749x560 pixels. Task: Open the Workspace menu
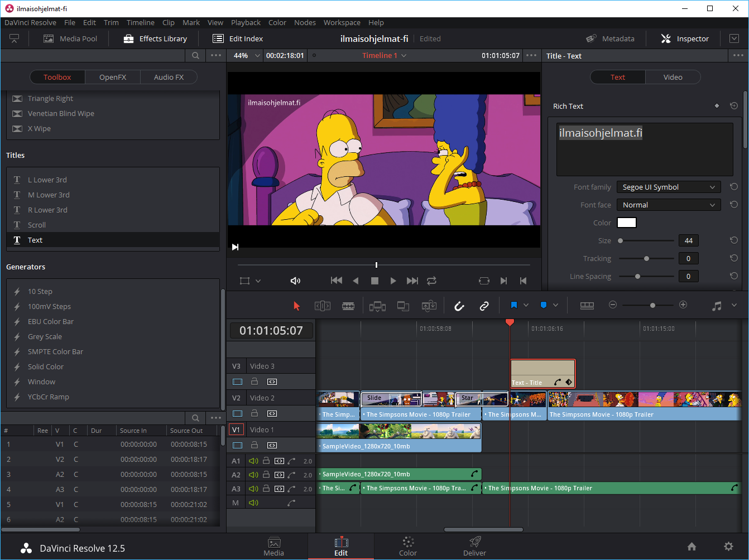(x=342, y=22)
